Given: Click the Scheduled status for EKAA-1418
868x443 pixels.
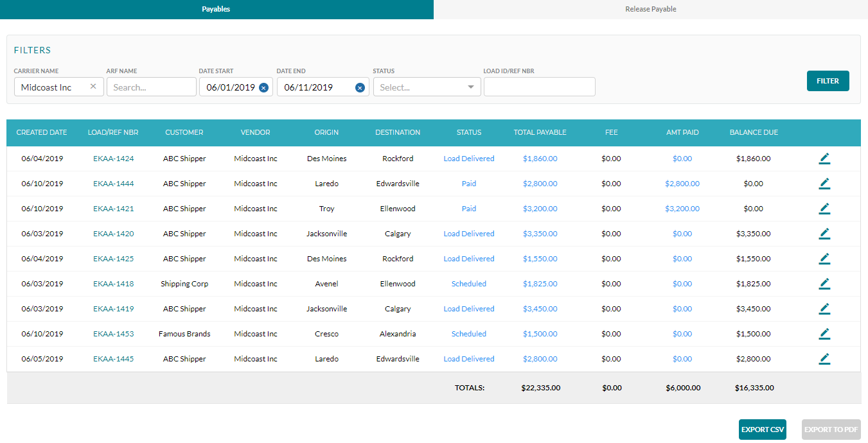Looking at the screenshot, I should [x=468, y=283].
